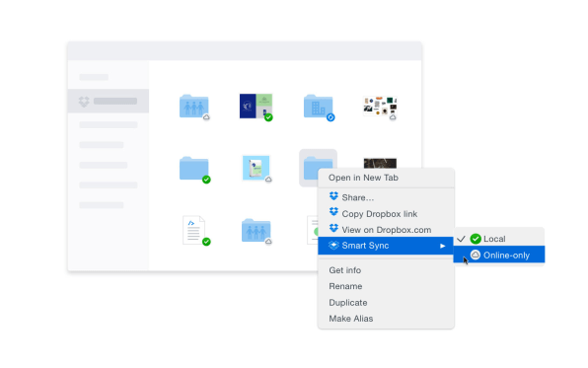
Task: Select the plain folder with green checkmark
Action: 194,169
